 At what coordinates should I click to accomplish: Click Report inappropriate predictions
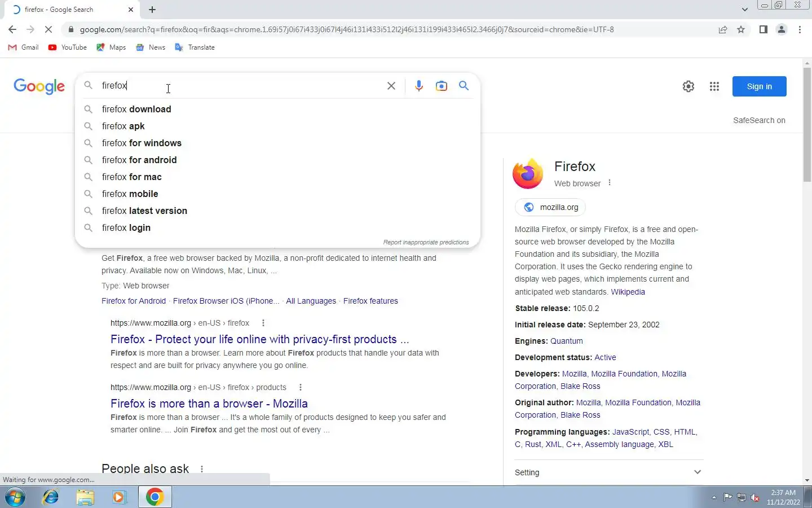click(426, 242)
